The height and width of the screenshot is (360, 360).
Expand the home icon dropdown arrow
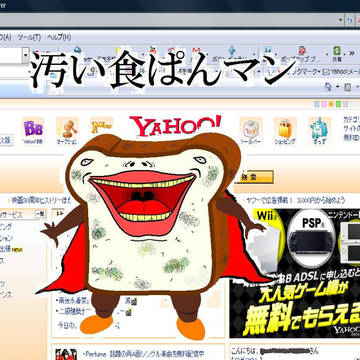pyautogui.click(x=338, y=87)
